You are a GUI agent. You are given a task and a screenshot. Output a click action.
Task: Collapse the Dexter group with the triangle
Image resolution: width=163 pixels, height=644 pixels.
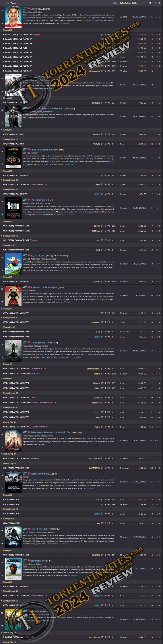[x=2, y=23]
